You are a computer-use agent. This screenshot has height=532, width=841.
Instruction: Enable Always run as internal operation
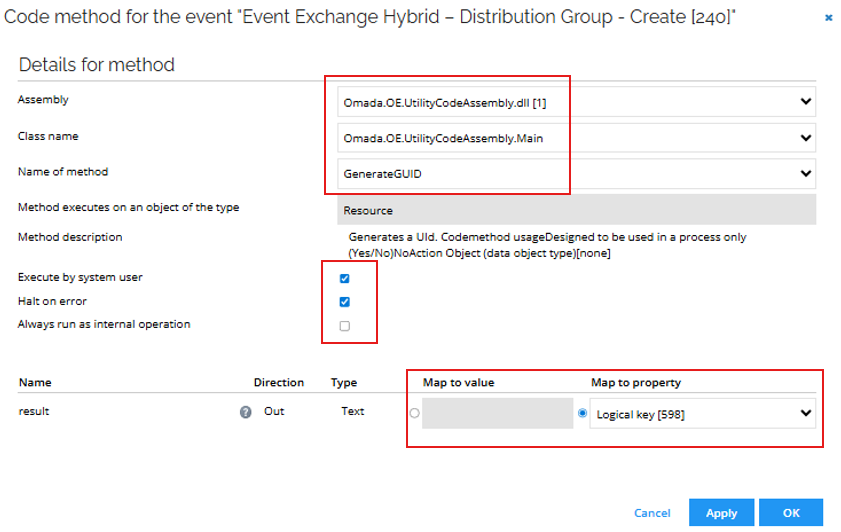[345, 326]
